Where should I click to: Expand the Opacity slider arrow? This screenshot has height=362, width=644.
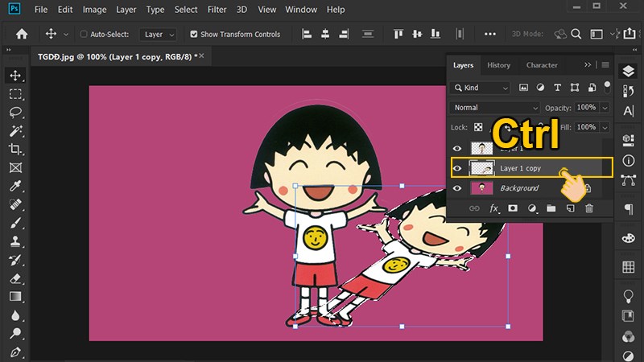pos(605,108)
